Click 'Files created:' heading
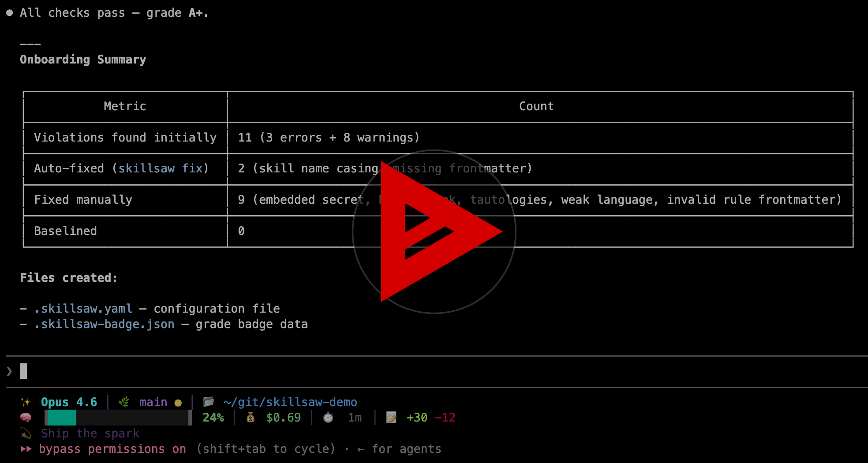 pos(68,278)
